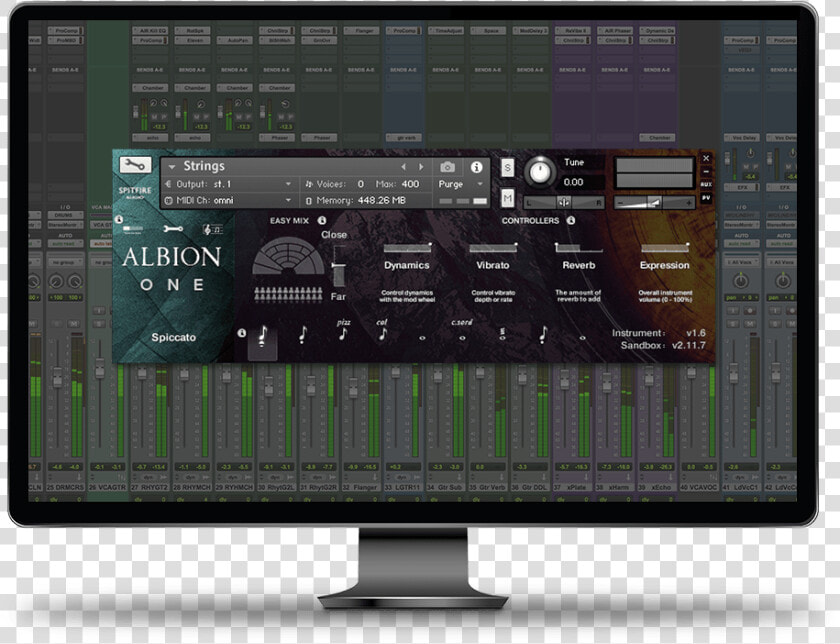This screenshot has height=644, width=840.
Task: Click the Instrument v1.6 version text
Action: point(659,333)
